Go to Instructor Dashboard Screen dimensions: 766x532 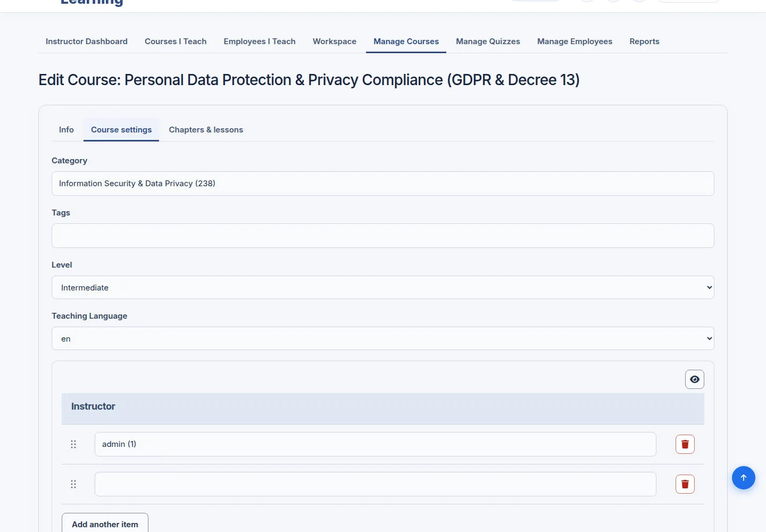(87, 41)
